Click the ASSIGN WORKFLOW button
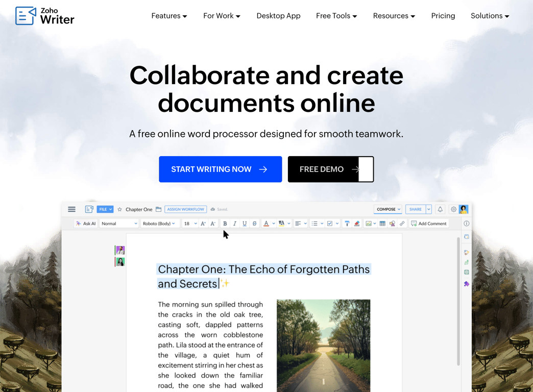 click(185, 209)
